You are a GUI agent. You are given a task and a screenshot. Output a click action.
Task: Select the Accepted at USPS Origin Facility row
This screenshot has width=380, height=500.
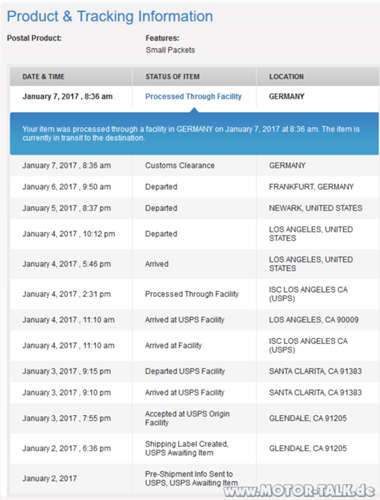pos(194,418)
